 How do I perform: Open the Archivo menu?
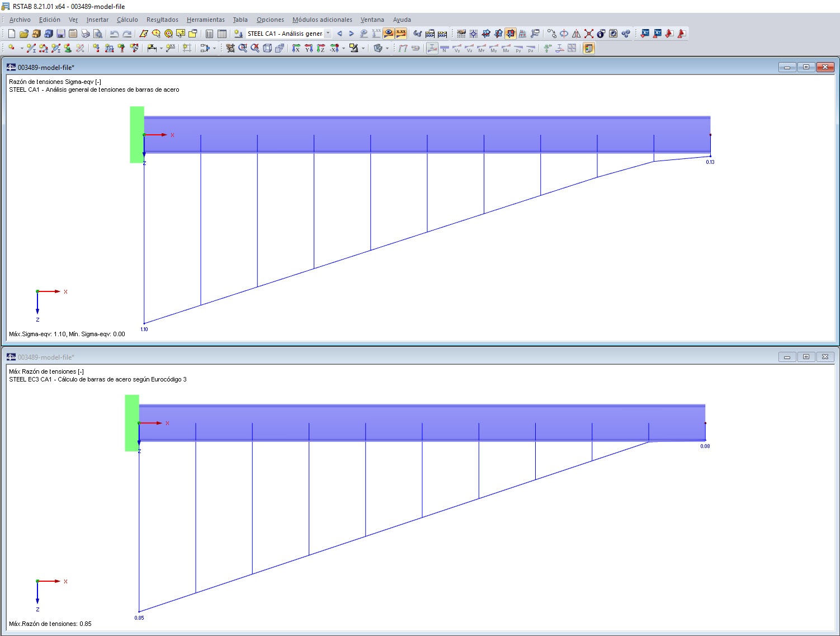coord(20,20)
